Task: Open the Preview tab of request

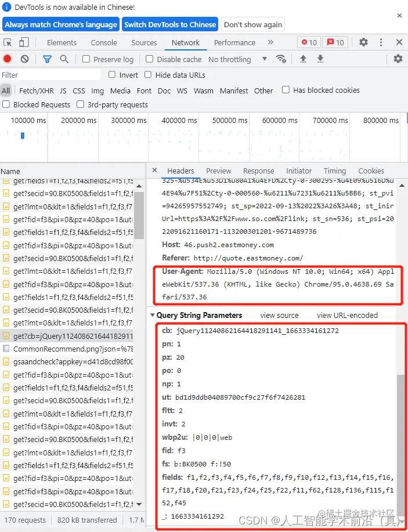Action: click(219, 171)
